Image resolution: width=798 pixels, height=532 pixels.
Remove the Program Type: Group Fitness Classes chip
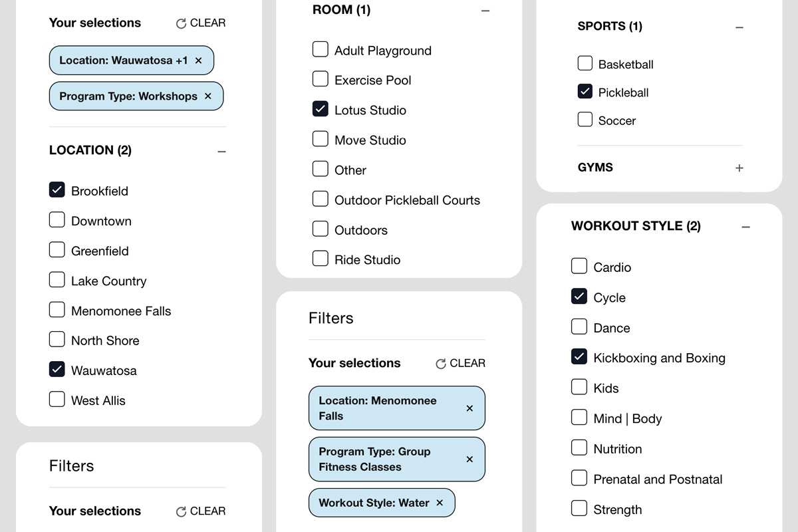click(x=469, y=459)
